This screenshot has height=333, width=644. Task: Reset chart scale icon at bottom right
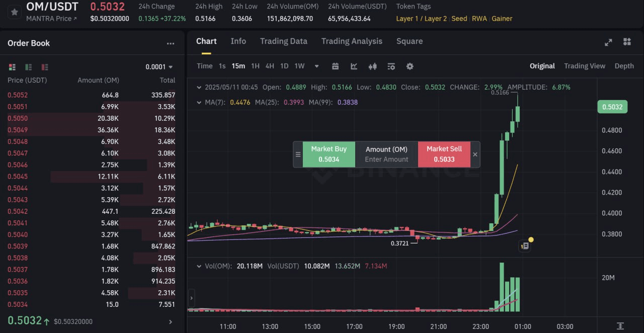620,326
